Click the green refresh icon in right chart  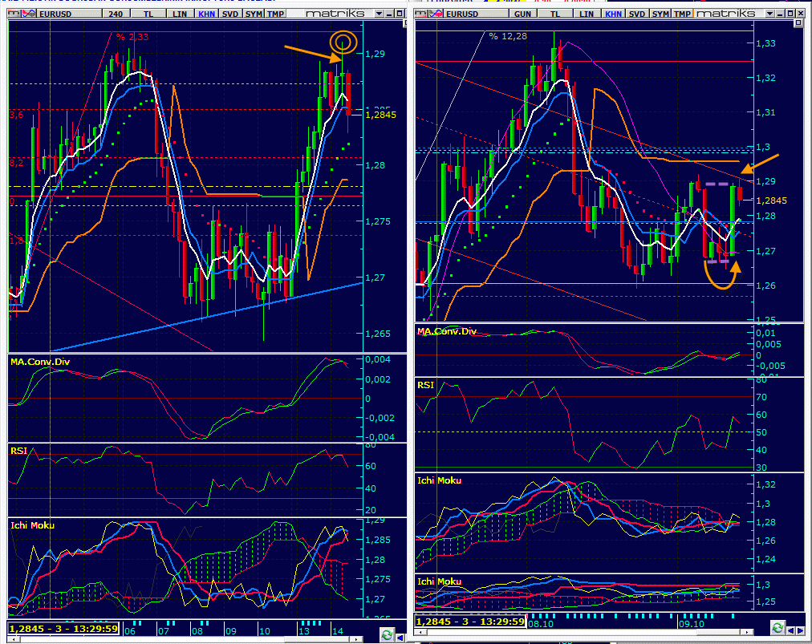click(x=777, y=626)
